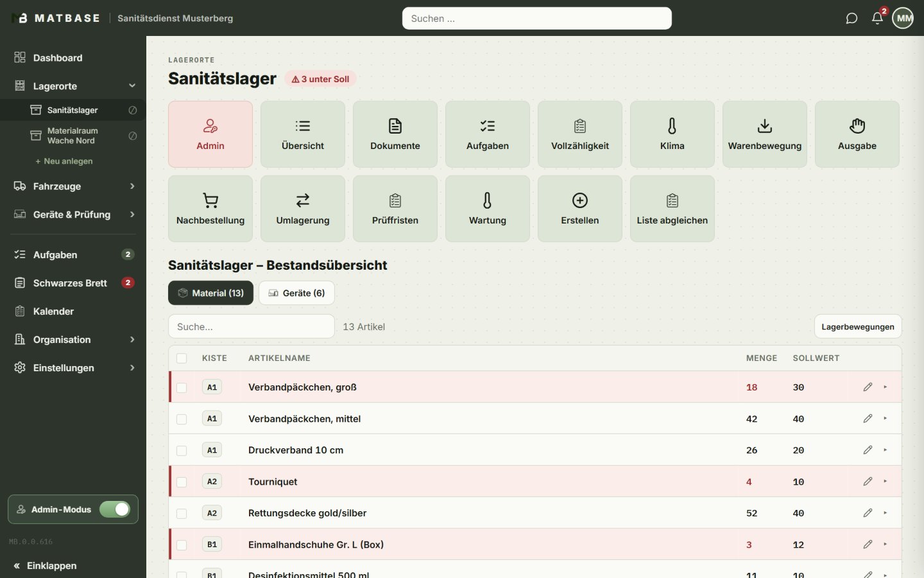Image resolution: width=924 pixels, height=578 pixels.
Task: Click + Neu anlegen link
Action: coord(64,161)
